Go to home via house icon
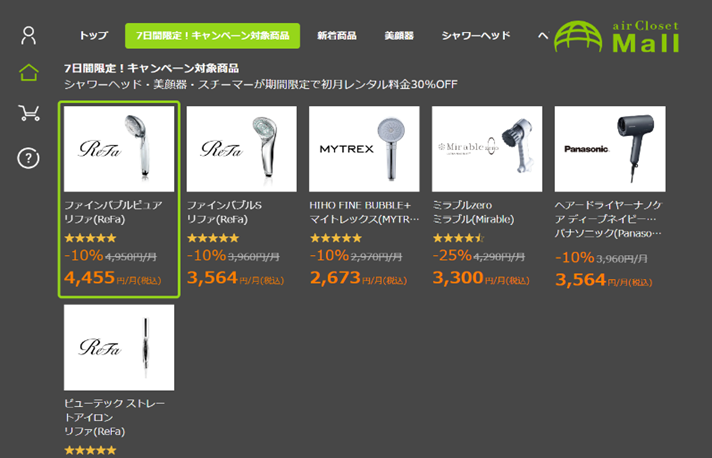Image resolution: width=712 pixels, height=458 pixels. click(x=29, y=73)
